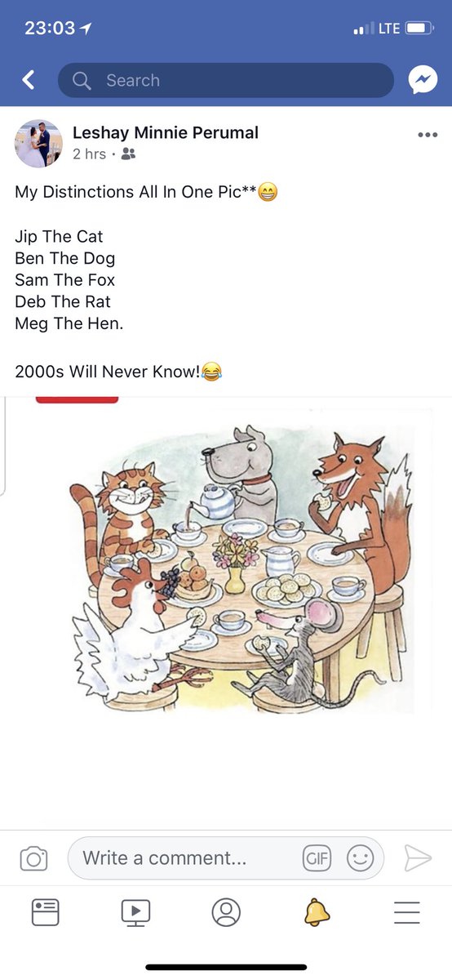The image size is (452, 980).
Task: Open Messenger from the top bar
Action: coord(423,80)
